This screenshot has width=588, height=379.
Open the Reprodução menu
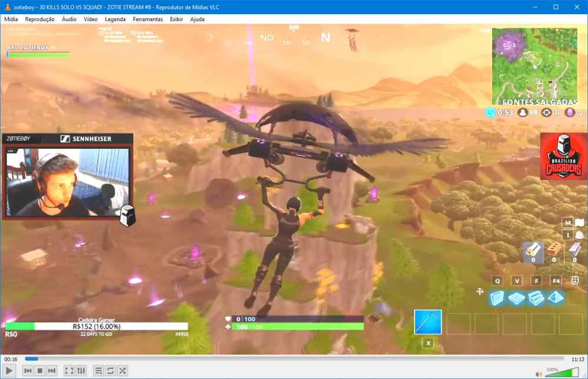40,19
